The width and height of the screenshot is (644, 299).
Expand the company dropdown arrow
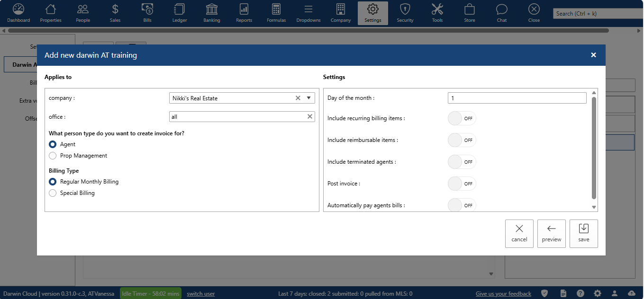(308, 98)
